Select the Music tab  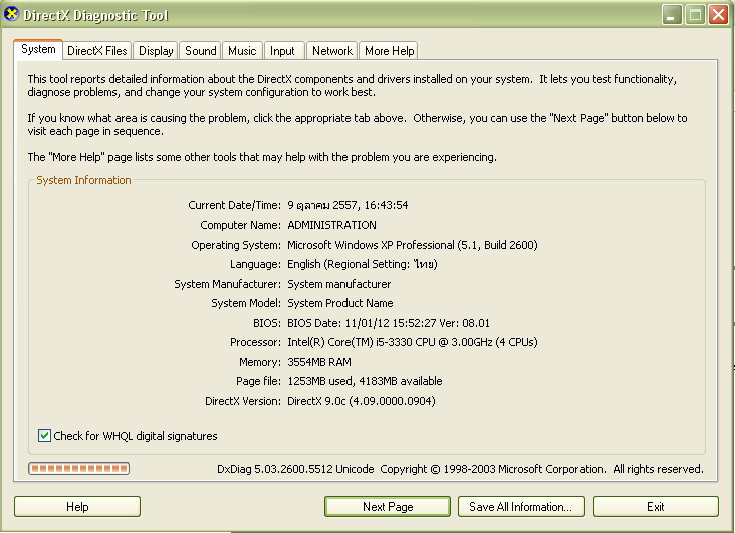pos(242,51)
